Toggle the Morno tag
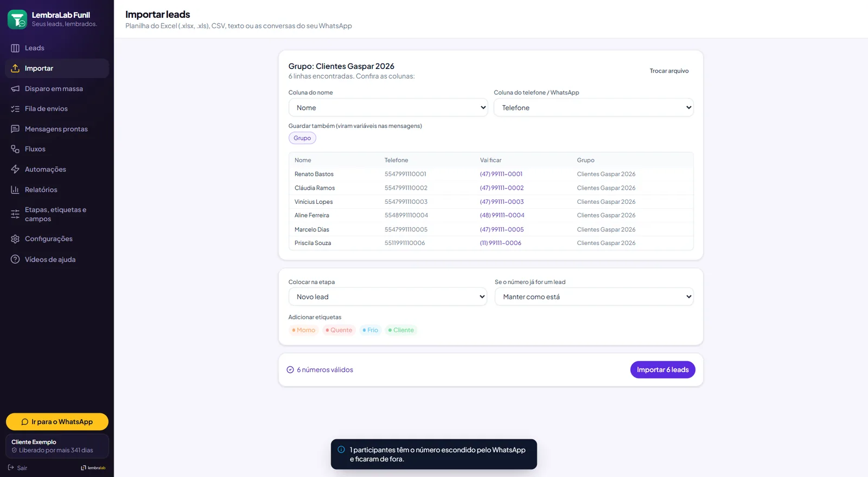The width and height of the screenshot is (868, 477). click(303, 330)
